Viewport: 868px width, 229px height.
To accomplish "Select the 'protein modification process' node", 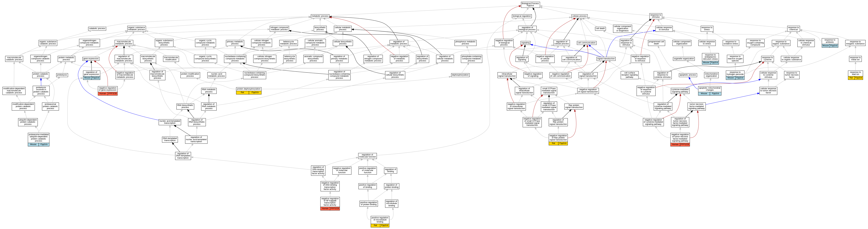I will pyautogui.click(x=190, y=75).
